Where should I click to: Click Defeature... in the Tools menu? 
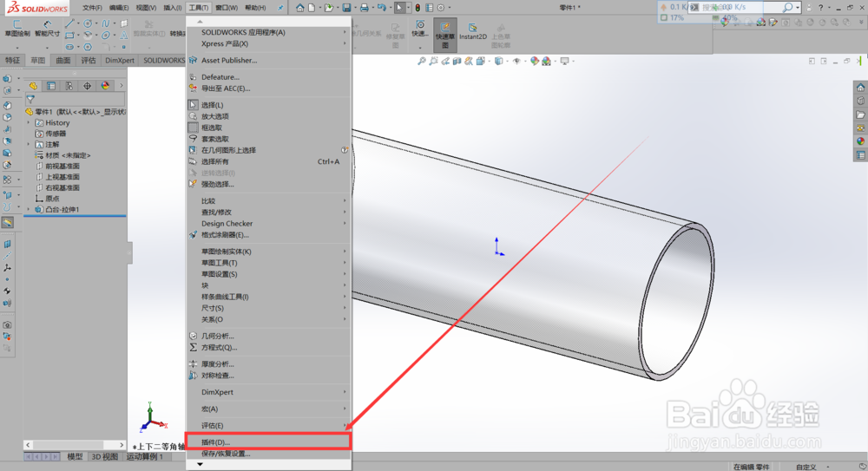268,77
